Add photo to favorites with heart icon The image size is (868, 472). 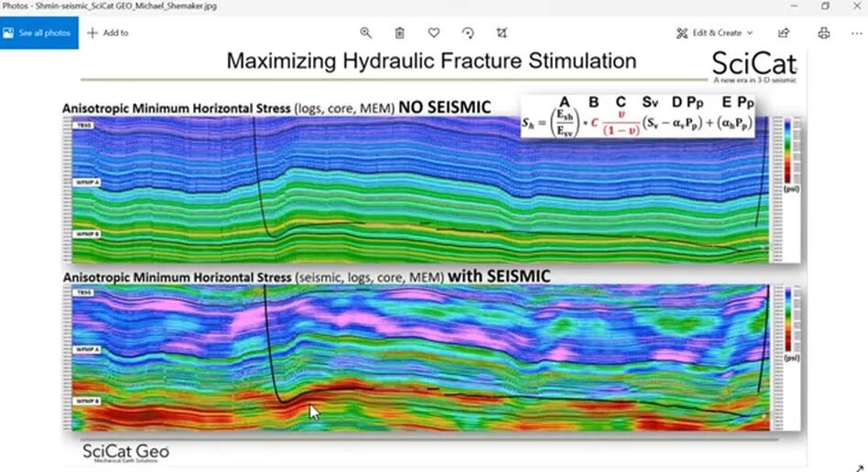click(434, 33)
